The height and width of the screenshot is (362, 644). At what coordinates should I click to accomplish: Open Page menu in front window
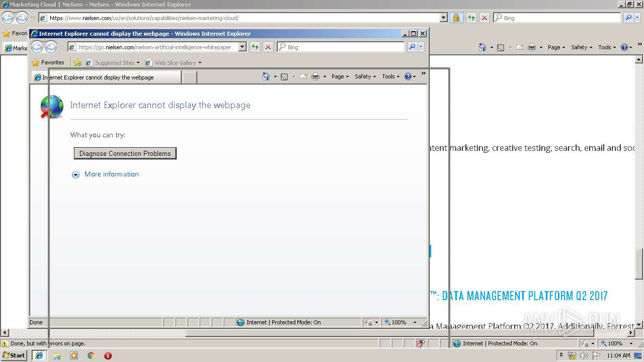click(x=340, y=76)
